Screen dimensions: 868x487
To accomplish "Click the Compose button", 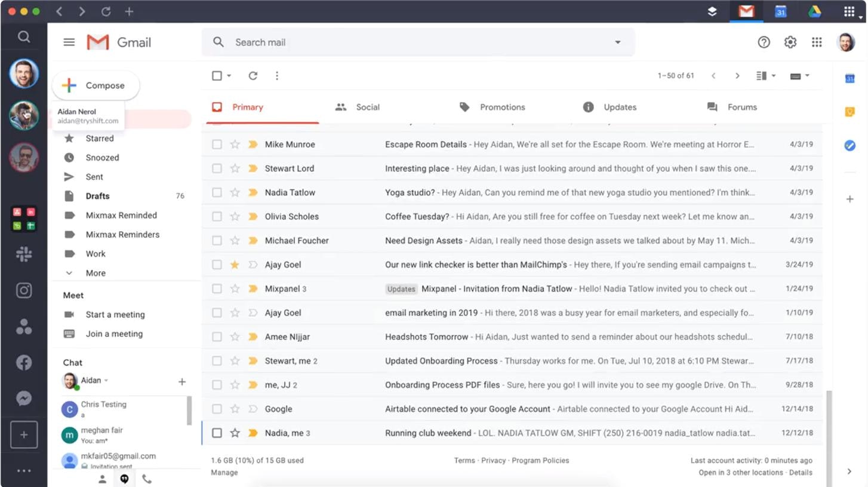I will coord(96,85).
